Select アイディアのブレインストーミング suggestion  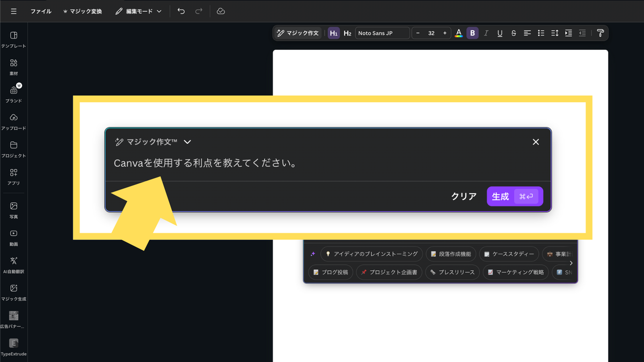[x=371, y=254]
